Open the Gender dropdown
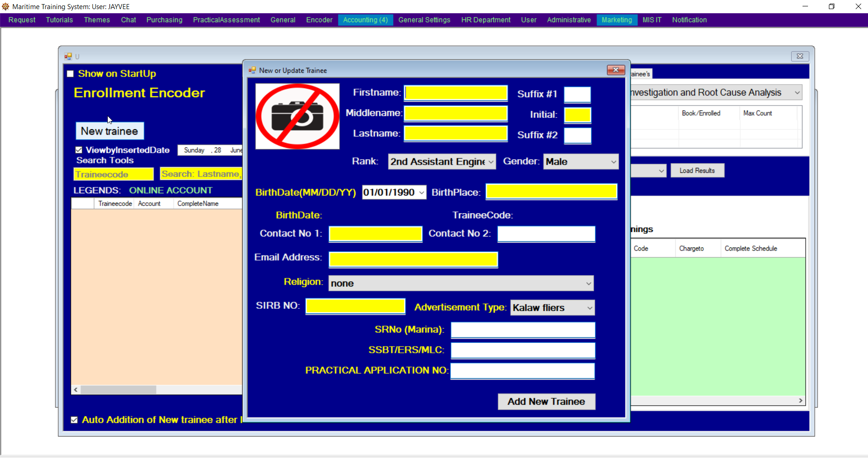This screenshot has height=458, width=868. click(x=613, y=162)
